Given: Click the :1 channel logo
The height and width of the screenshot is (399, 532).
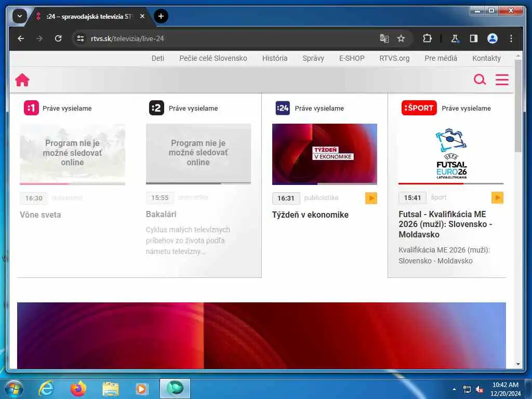Looking at the screenshot, I should 31,108.
